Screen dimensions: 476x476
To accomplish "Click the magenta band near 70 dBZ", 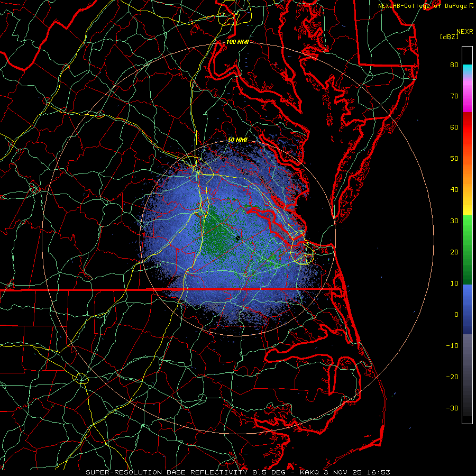I will (x=467, y=103).
